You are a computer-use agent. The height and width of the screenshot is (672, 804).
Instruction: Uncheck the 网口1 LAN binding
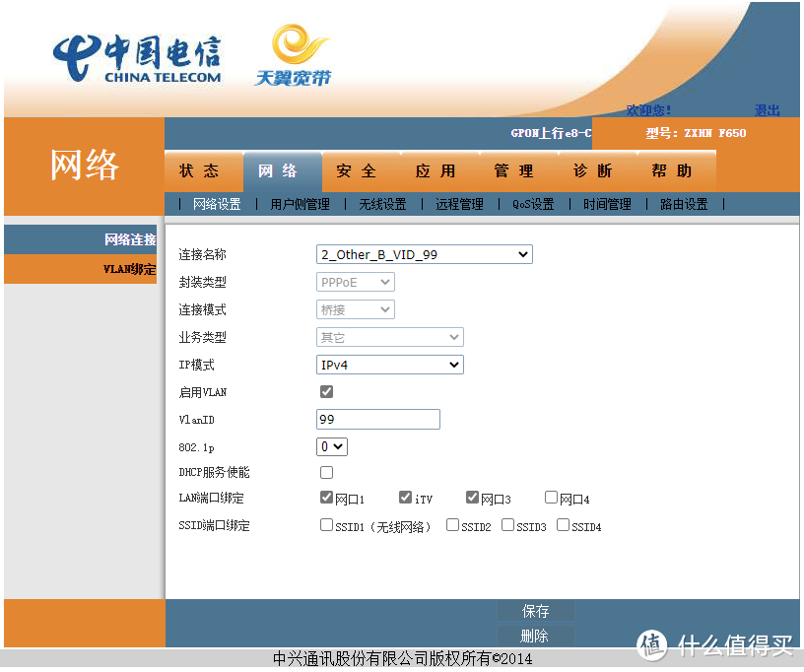[x=326, y=497]
